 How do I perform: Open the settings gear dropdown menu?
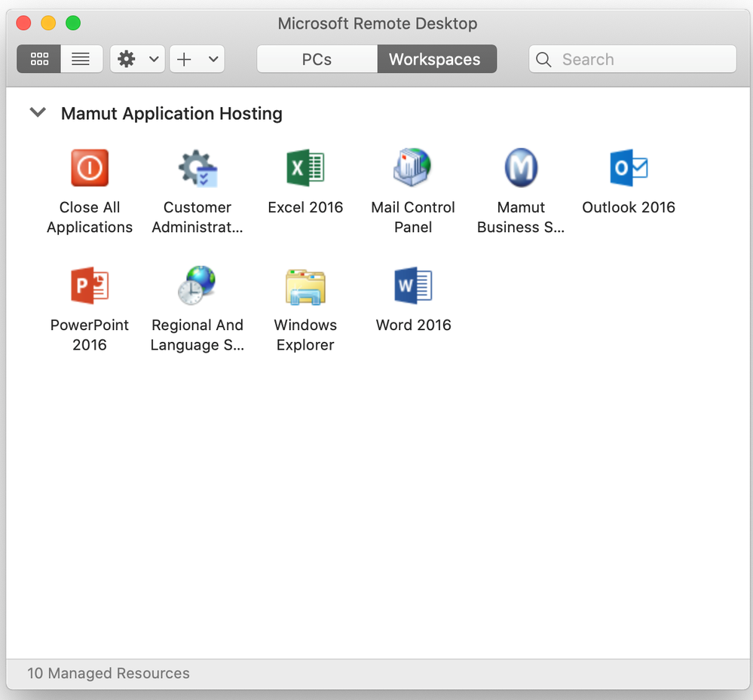click(x=137, y=59)
